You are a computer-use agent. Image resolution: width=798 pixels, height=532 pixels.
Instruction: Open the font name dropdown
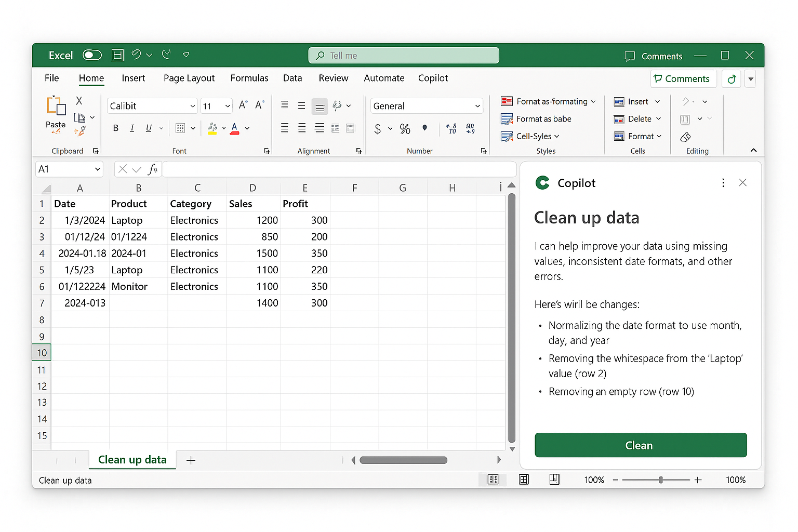point(193,106)
